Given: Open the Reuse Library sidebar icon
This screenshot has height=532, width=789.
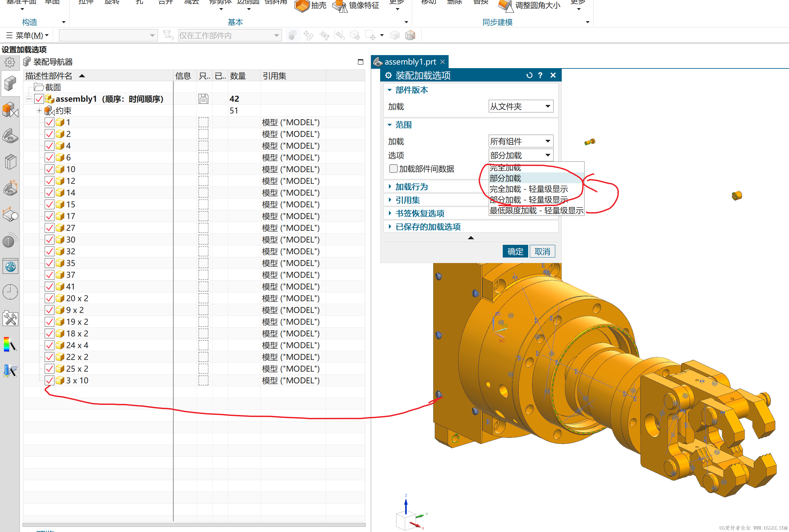Looking at the screenshot, I should pos(10,162).
